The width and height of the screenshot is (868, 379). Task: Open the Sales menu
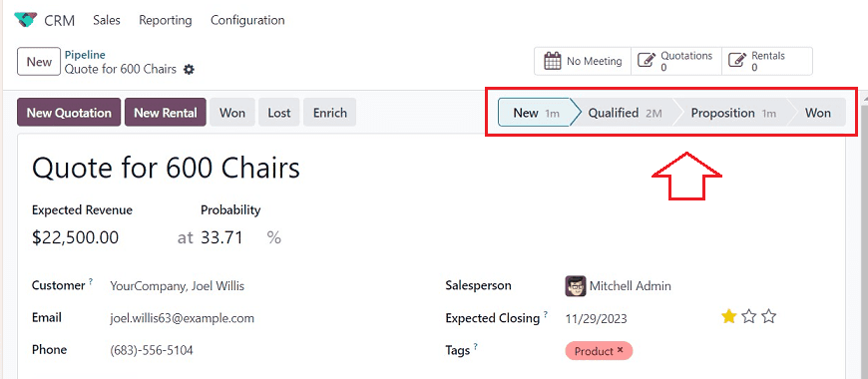pos(107,21)
